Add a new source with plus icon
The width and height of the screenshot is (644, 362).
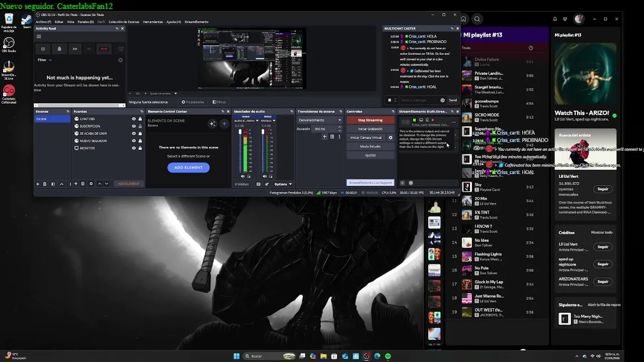point(75,184)
